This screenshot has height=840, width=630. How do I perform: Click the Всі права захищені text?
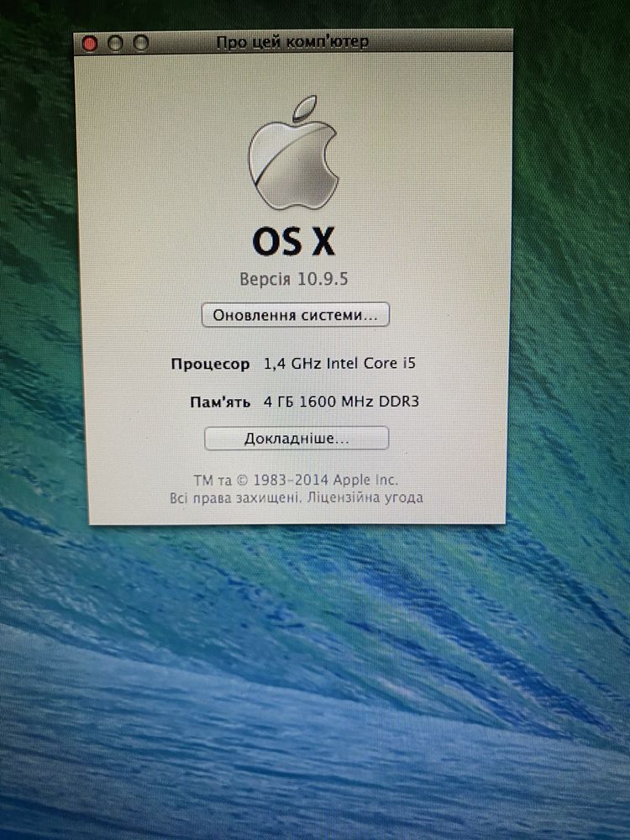(234, 498)
